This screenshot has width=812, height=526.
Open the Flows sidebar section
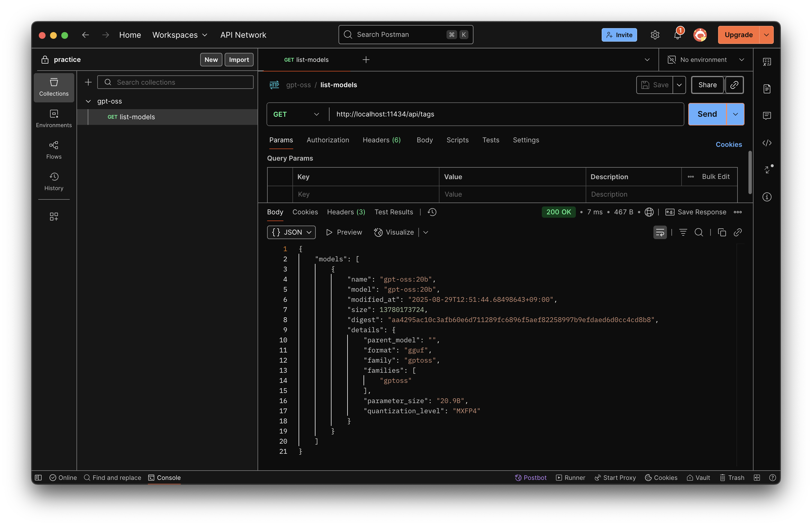(x=54, y=150)
